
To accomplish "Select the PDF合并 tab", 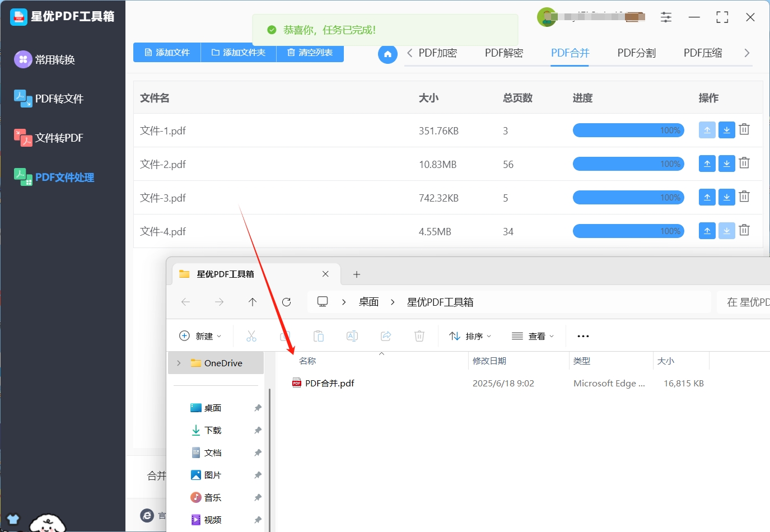I will tap(570, 53).
